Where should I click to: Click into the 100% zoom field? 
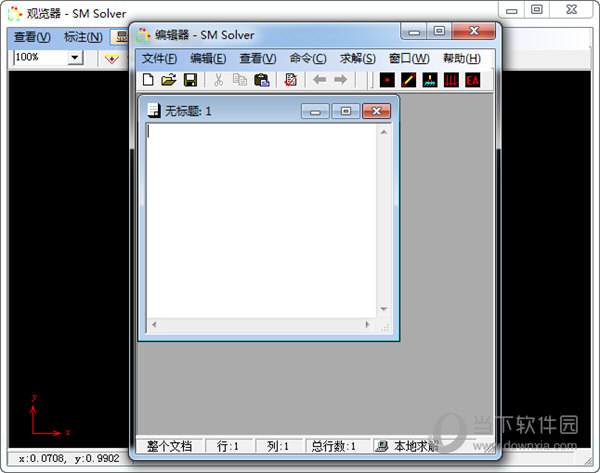click(x=41, y=57)
